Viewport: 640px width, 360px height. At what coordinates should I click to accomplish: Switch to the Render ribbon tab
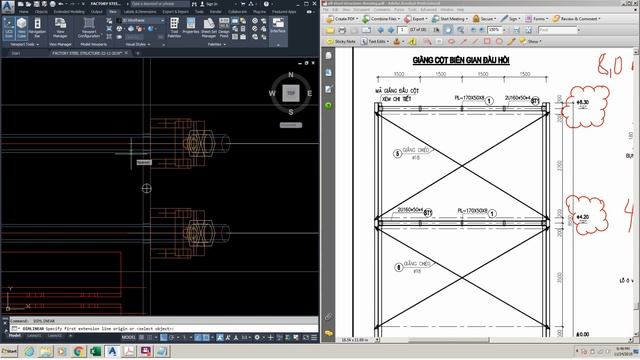pyautogui.click(x=216, y=12)
